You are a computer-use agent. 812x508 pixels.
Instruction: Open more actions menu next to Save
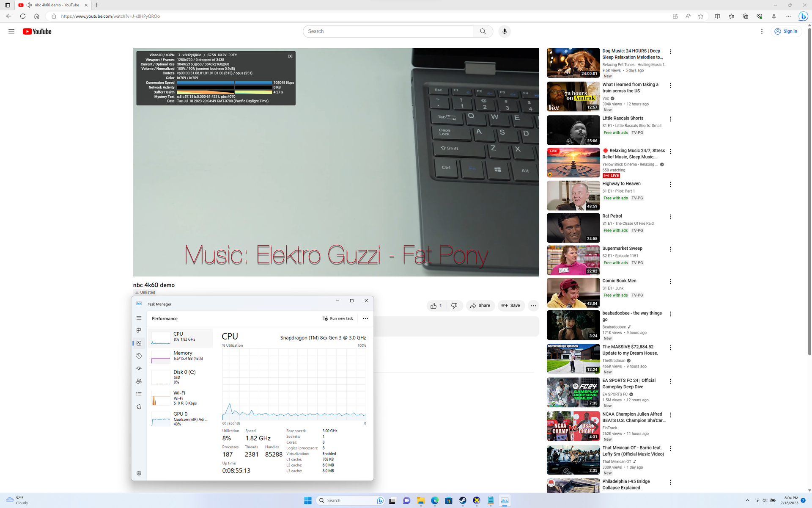click(533, 306)
